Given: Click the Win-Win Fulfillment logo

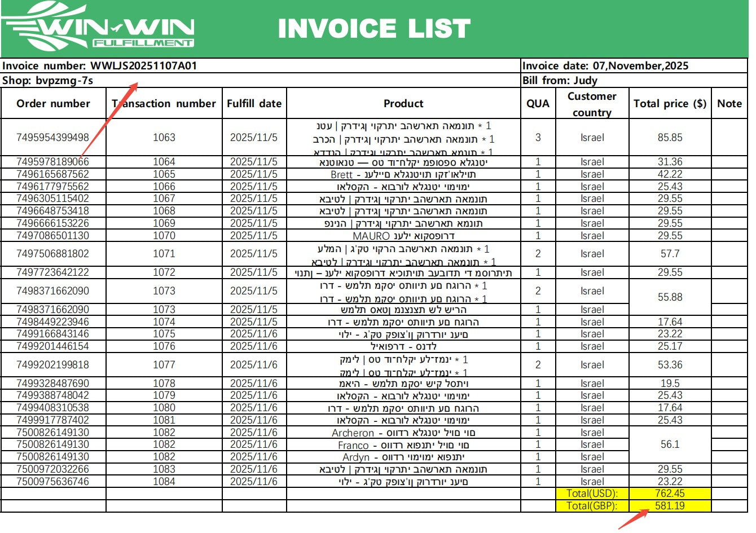Looking at the screenshot, I should (99, 27).
